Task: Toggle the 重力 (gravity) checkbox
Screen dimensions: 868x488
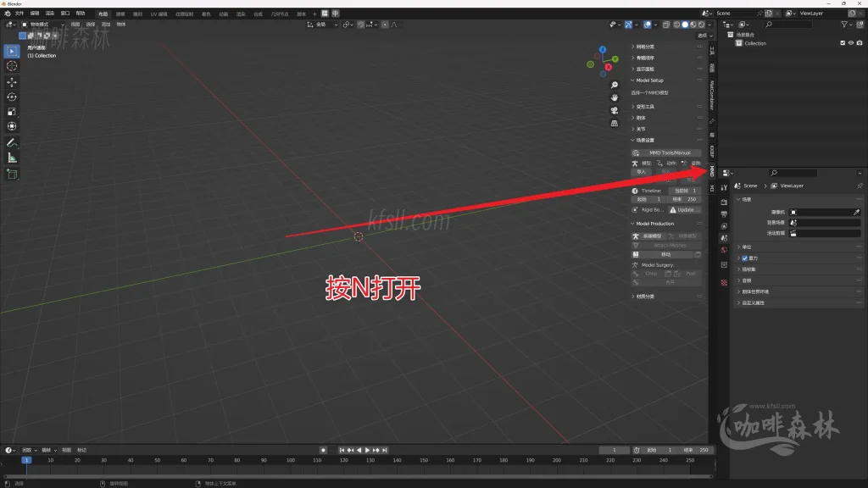Action: point(744,258)
